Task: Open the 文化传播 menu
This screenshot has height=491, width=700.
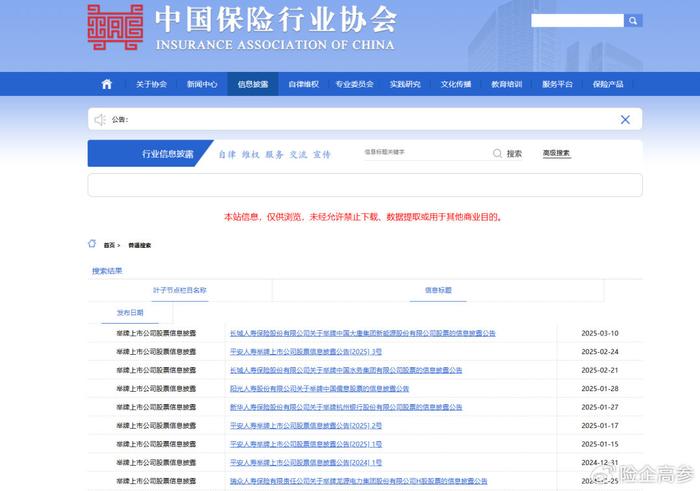Action: [456, 84]
